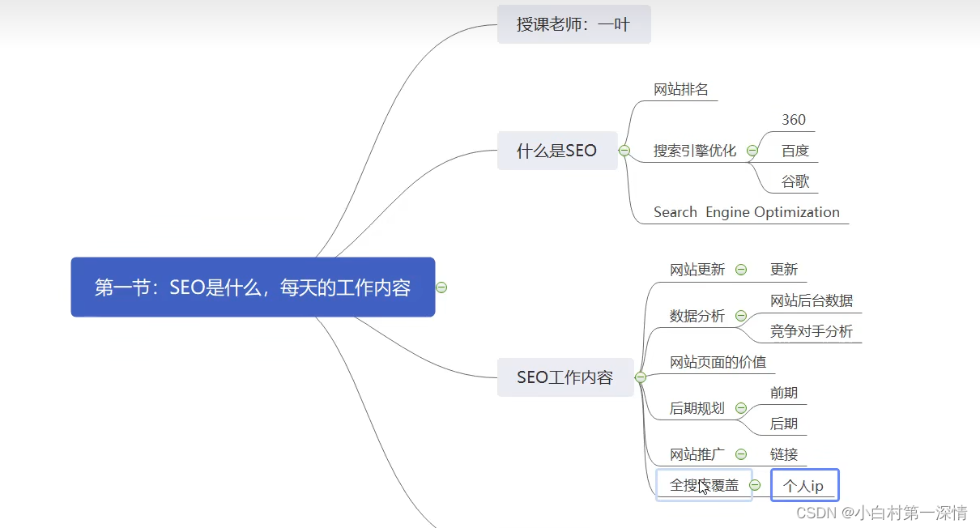Toggle the 网站更新 branch collapsed

(x=742, y=270)
